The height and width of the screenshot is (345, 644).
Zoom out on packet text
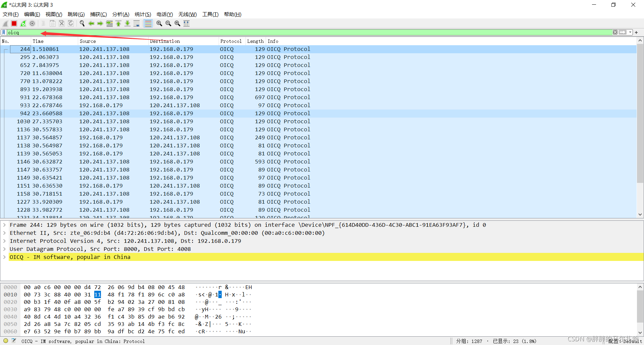coord(168,23)
